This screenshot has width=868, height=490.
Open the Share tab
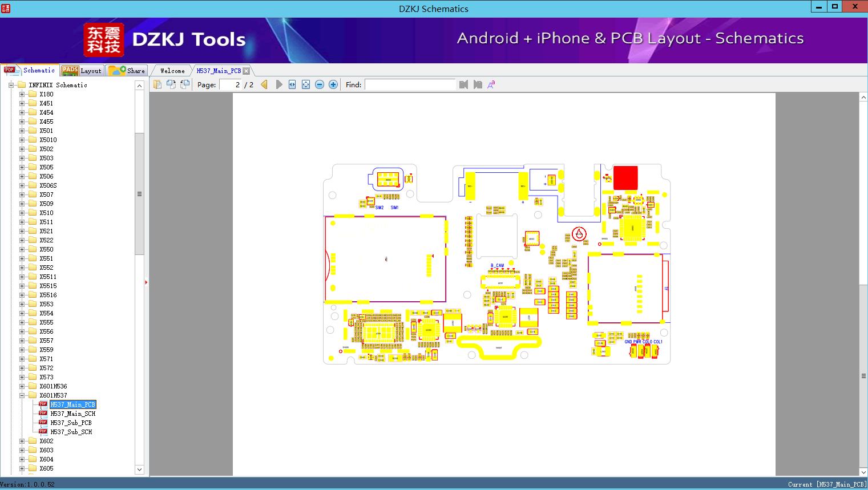tap(127, 71)
